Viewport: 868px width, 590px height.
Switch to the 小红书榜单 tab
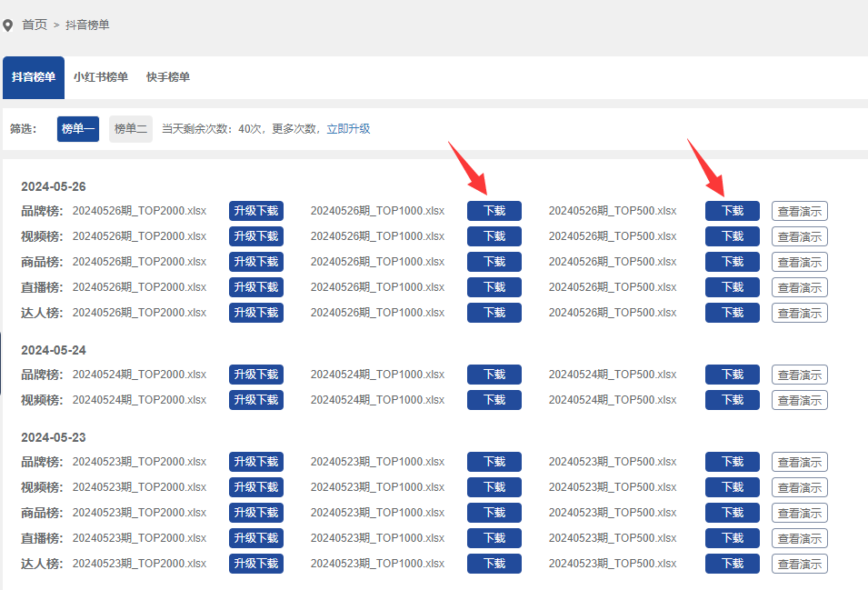click(x=101, y=77)
